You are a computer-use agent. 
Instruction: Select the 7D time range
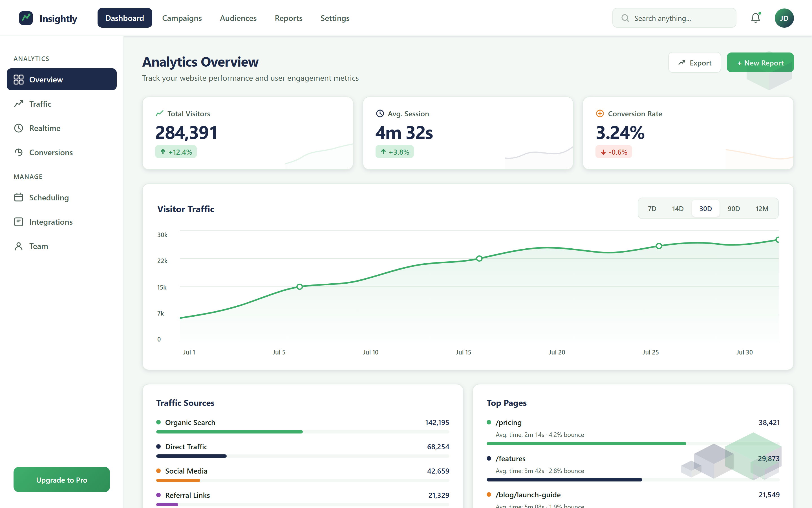(x=652, y=209)
